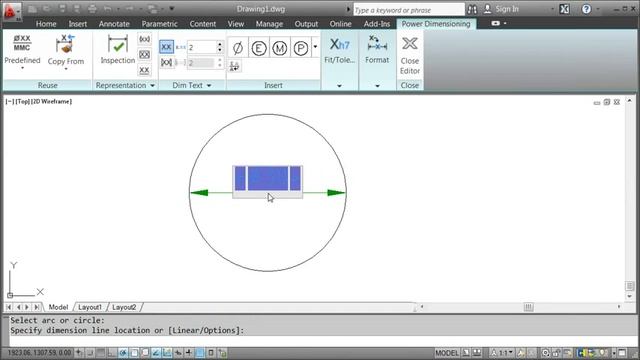The image size is (640, 360).
Task: Expand the Predefined dropdown
Action: 22,68
